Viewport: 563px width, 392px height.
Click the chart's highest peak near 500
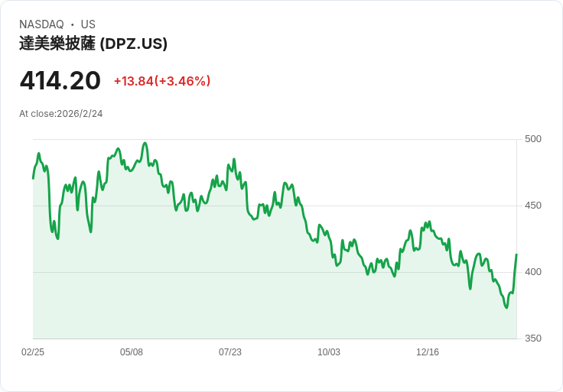(x=145, y=143)
